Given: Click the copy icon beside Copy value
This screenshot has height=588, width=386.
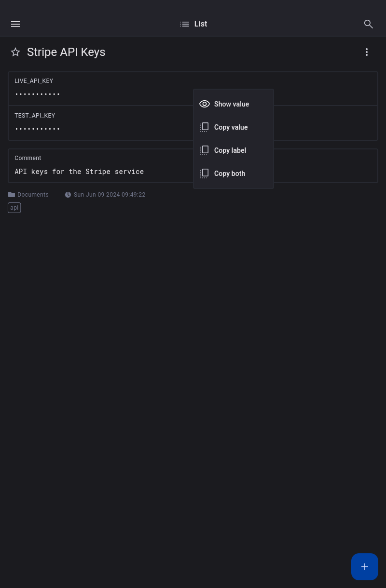Looking at the screenshot, I should pyautogui.click(x=205, y=127).
